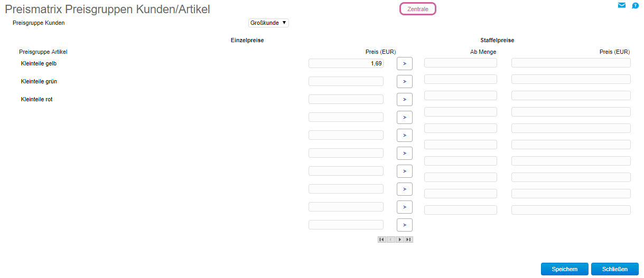Jump to first page of price list
The width and height of the screenshot is (644, 278).
[382, 239]
